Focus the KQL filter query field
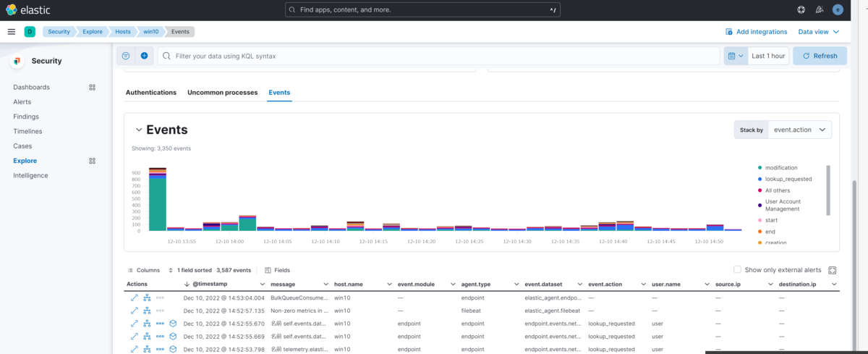Image resolution: width=868 pixels, height=354 pixels. point(438,56)
